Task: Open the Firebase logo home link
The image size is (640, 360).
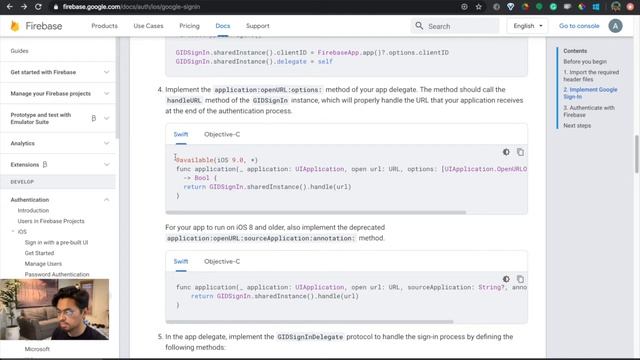Action: [x=36, y=26]
